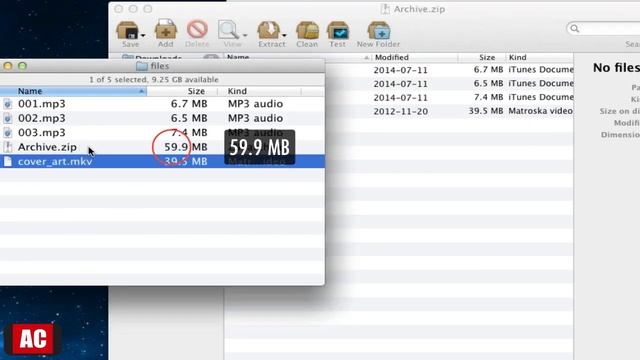Sort archive list by Name column header
Viewport: 640px width, 360px height.
tap(298, 57)
